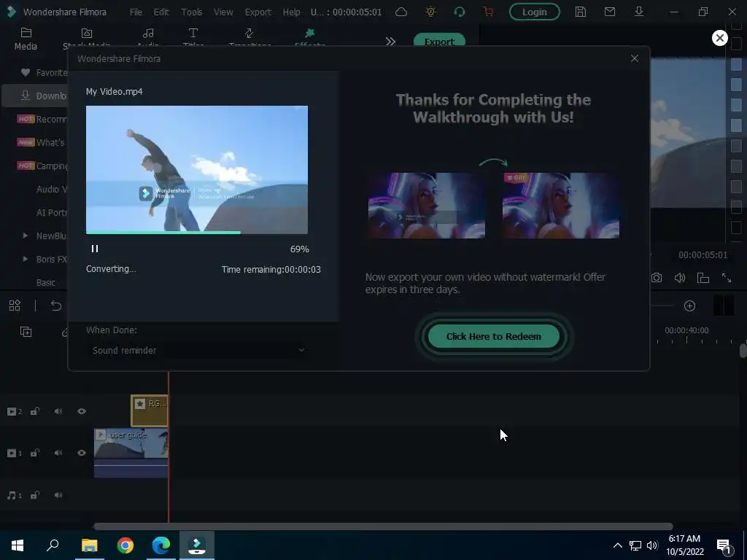The image size is (747, 560).
Task: Click the layout grid icon in timeline toolbar
Action: [15, 306]
